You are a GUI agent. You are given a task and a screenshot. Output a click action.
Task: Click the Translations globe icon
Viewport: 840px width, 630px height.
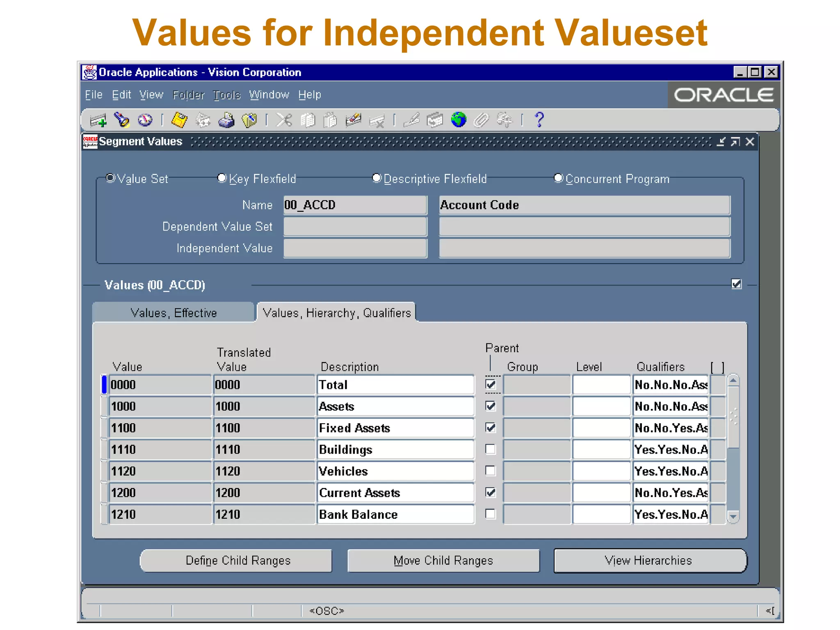coord(459,120)
